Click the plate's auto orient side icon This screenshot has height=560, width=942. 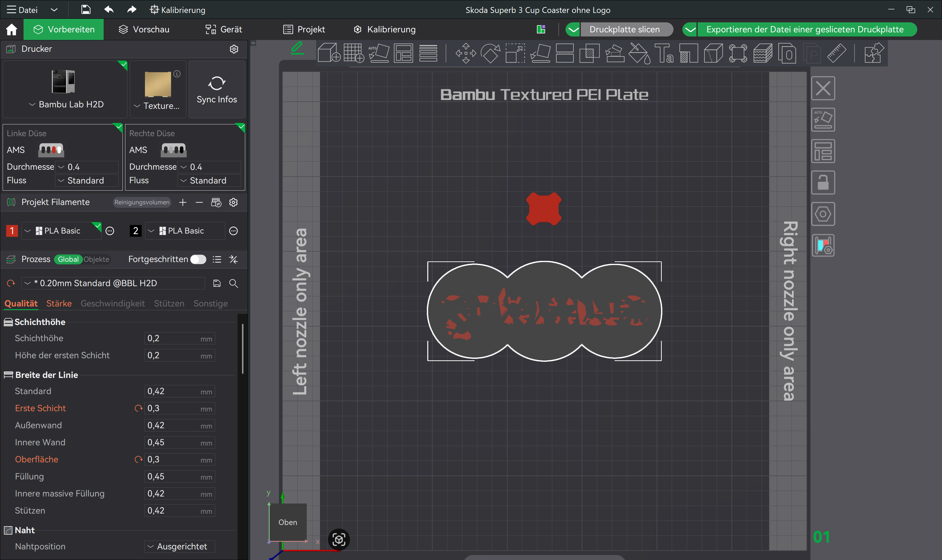coord(823,120)
